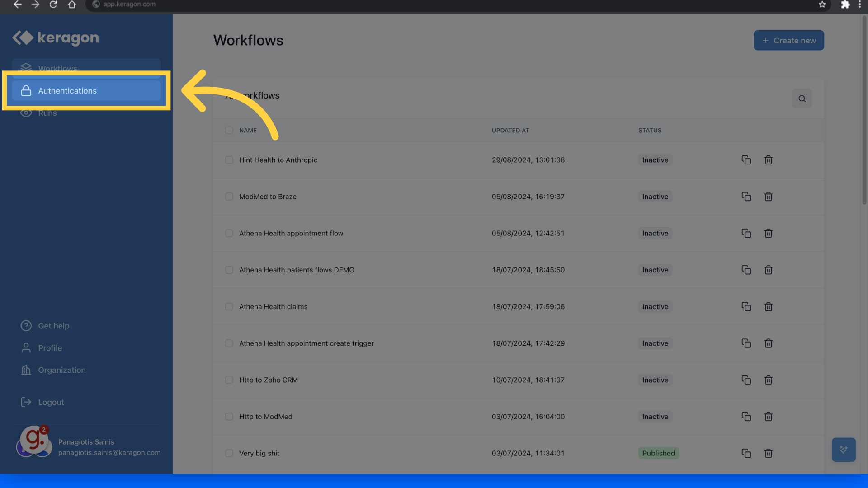Open Http to Zoho CRM workflow
868x488 pixels.
click(269, 380)
